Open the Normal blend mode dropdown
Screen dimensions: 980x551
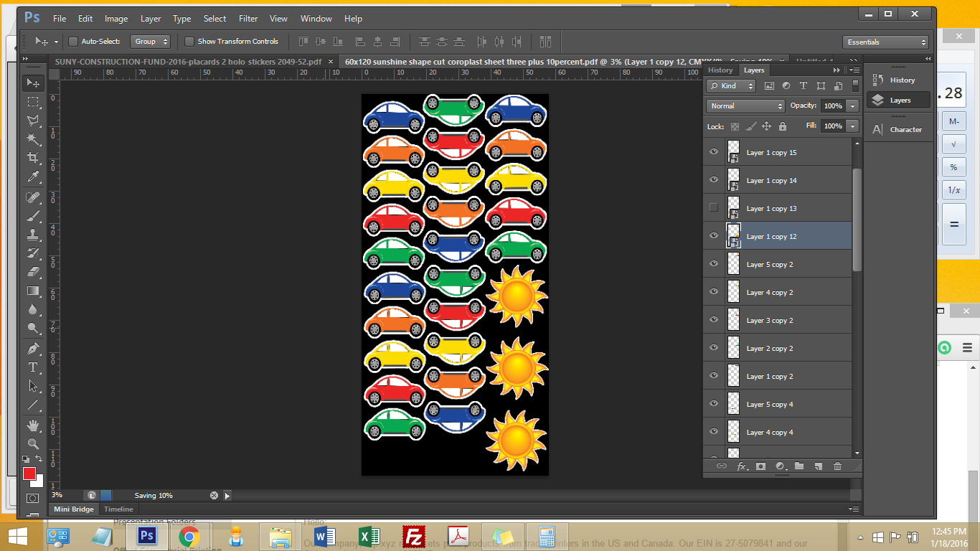point(746,105)
